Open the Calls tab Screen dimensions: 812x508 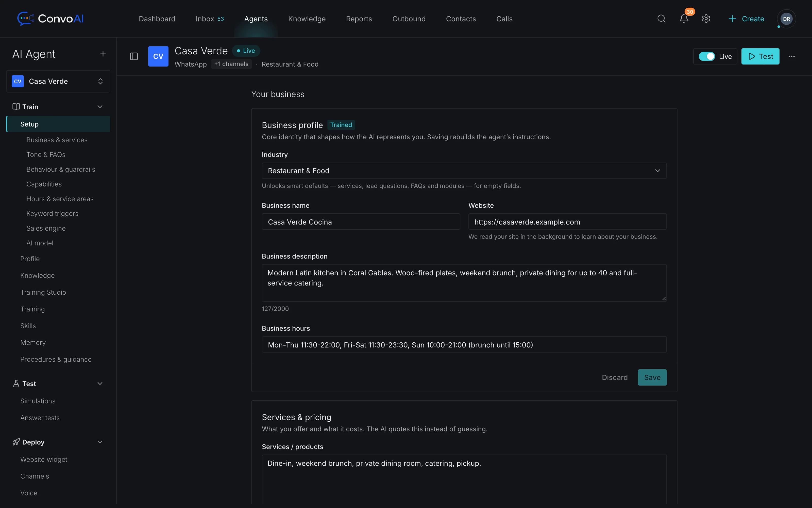click(504, 19)
